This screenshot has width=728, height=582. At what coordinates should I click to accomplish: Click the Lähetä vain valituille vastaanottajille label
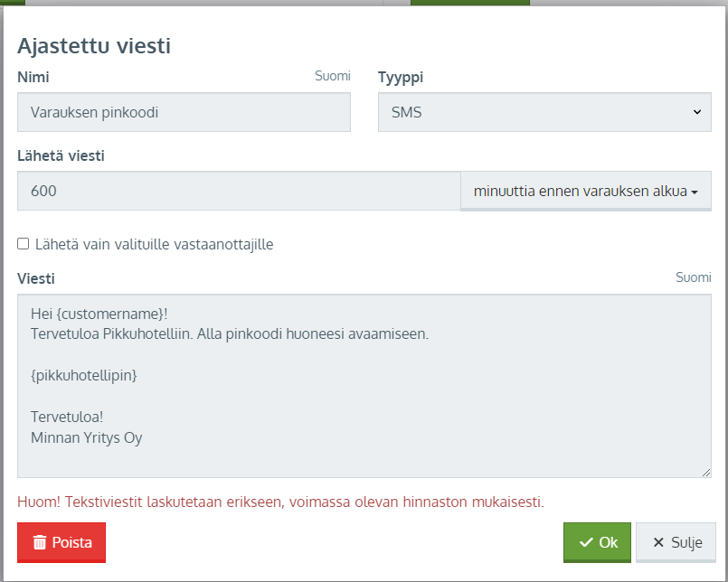coord(154,244)
